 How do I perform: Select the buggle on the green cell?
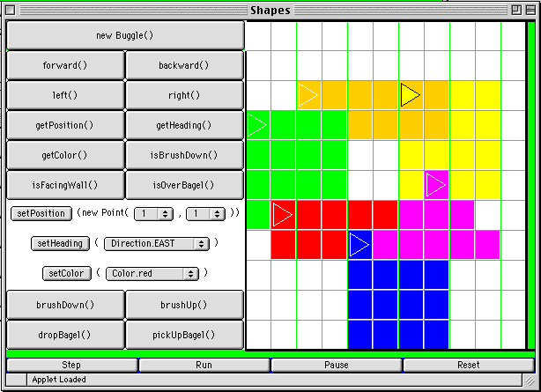click(x=256, y=125)
